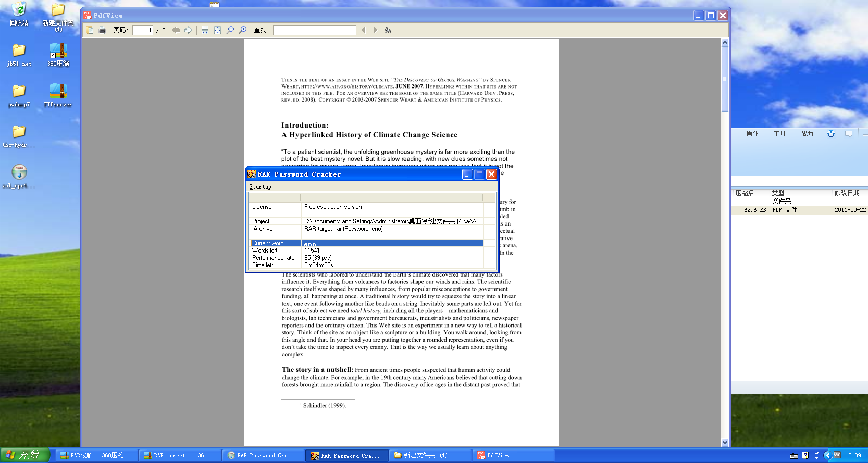This screenshot has height=463, width=868.
Task: Open the jb51.net desktop folder
Action: (19, 55)
